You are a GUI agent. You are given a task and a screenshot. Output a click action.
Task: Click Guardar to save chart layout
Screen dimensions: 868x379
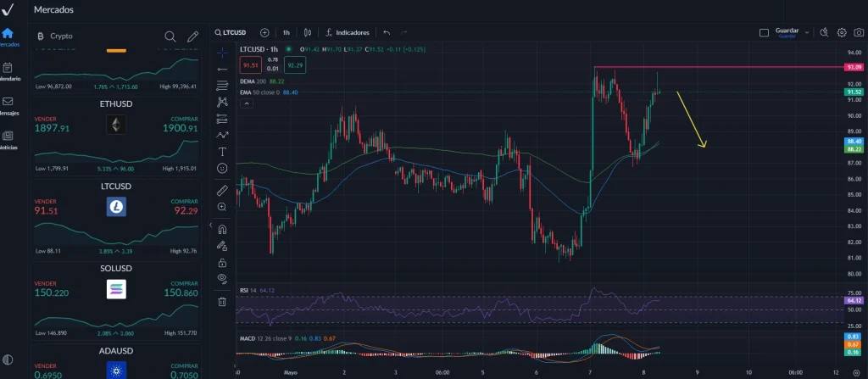point(787,33)
